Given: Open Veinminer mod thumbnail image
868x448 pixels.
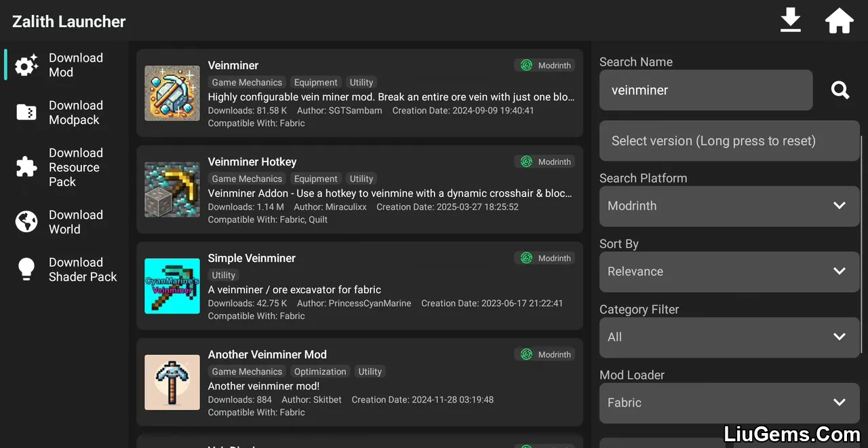Looking at the screenshot, I should 172,93.
